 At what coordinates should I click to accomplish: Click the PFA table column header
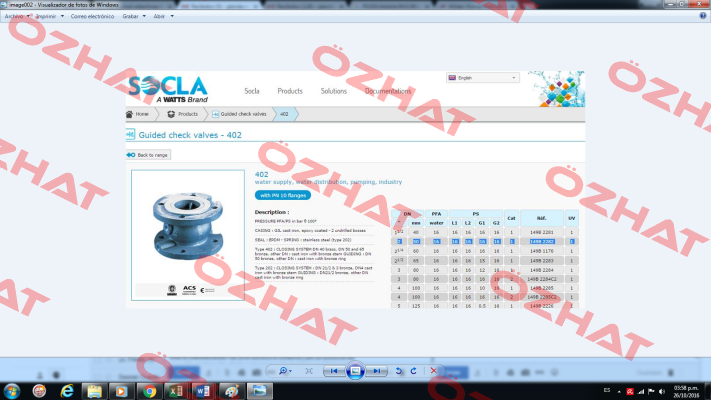(x=436, y=214)
